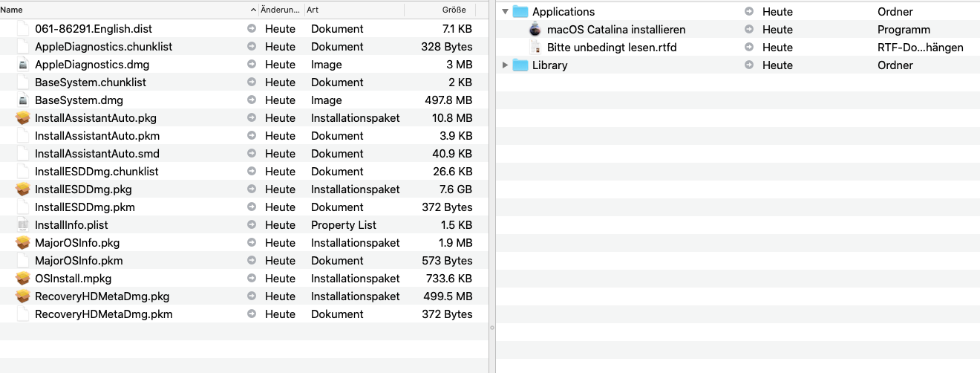Click the RecoveryHDMetaDmg.pkg package icon
The image size is (980, 373).
23,296
